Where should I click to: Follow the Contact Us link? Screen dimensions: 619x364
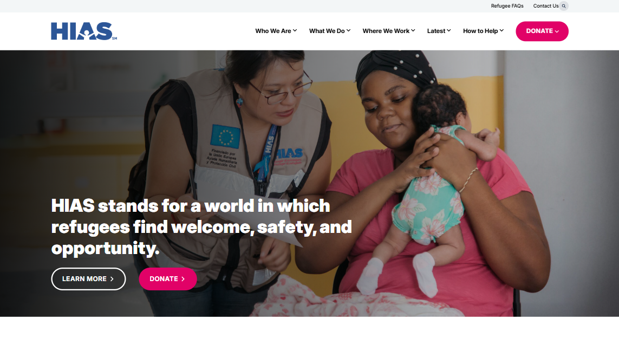pos(545,6)
